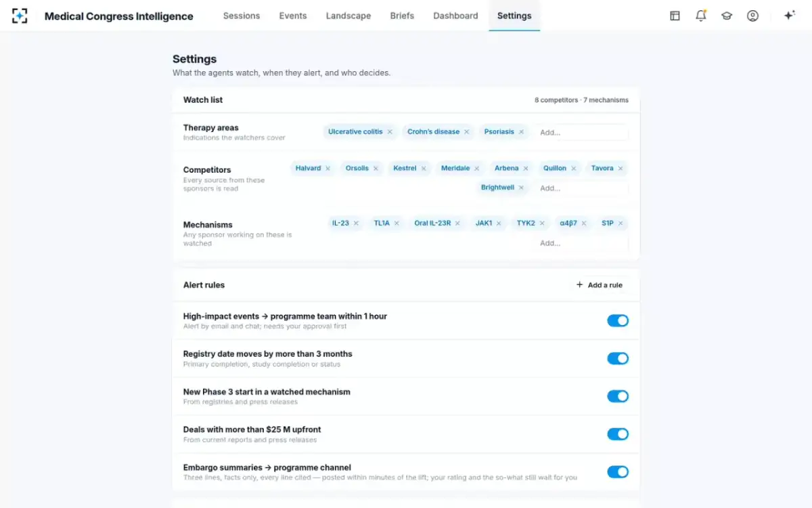The image size is (812, 508).
Task: Go to the Landscape tab
Action: point(348,16)
